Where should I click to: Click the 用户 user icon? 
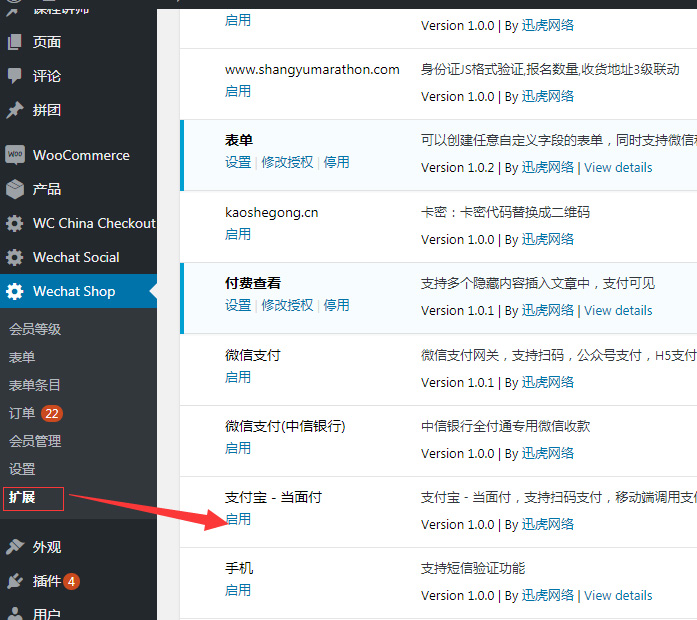point(14,613)
